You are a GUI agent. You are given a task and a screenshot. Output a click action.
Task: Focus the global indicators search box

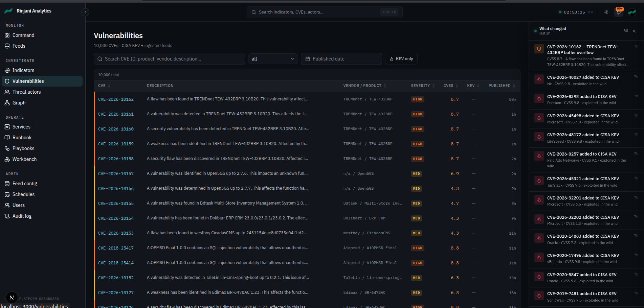[x=325, y=12]
